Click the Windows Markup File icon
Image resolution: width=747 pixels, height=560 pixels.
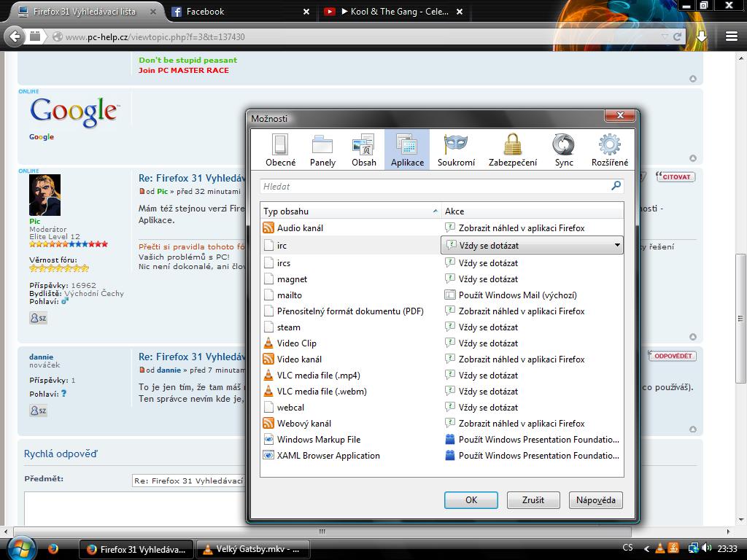click(x=268, y=439)
